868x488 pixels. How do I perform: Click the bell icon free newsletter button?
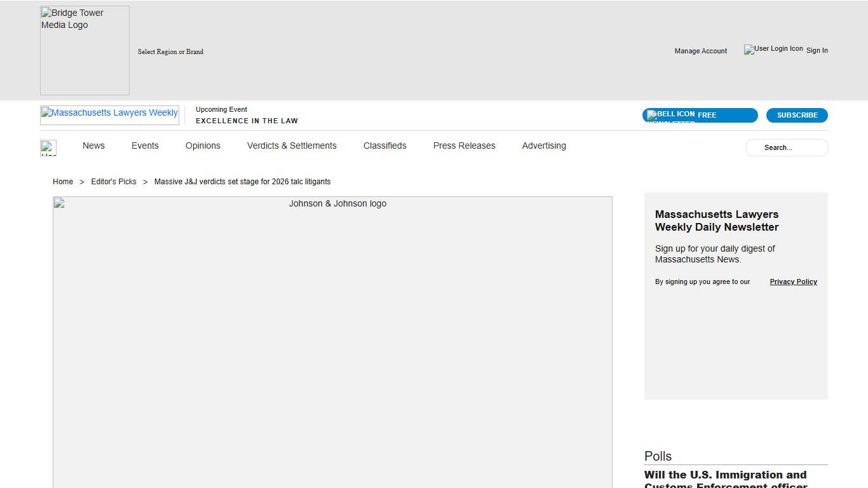point(700,115)
